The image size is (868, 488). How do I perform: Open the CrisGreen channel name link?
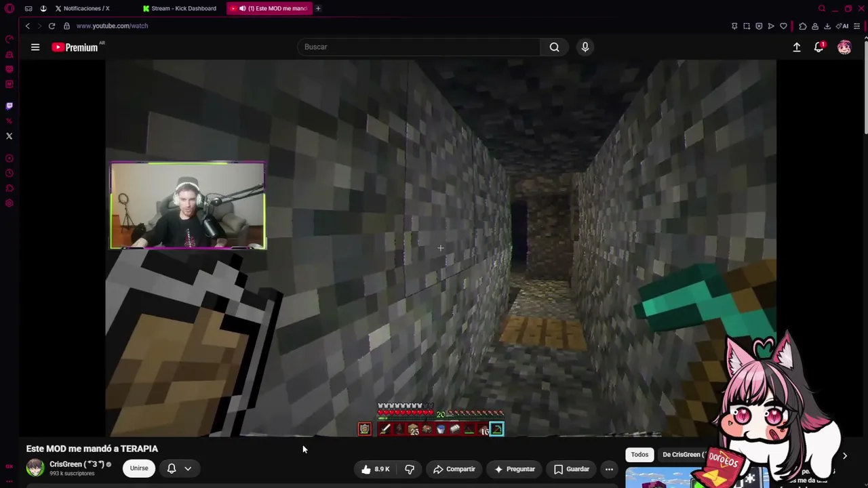point(77,464)
